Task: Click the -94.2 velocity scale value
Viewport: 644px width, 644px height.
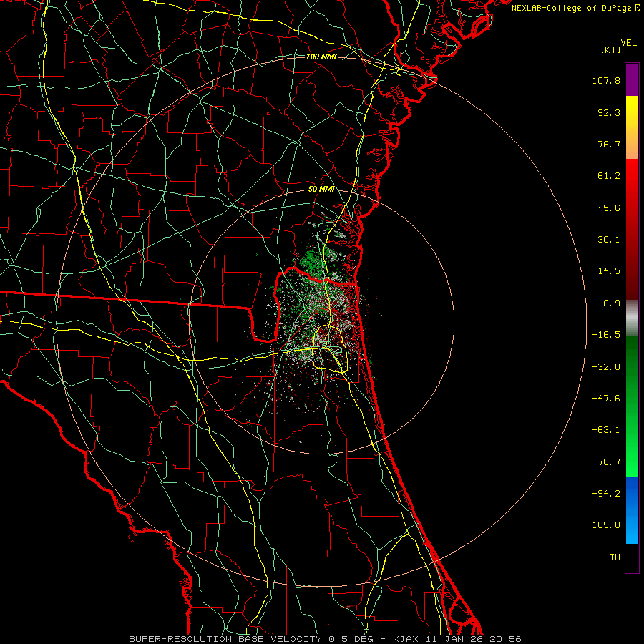Action: (x=606, y=494)
